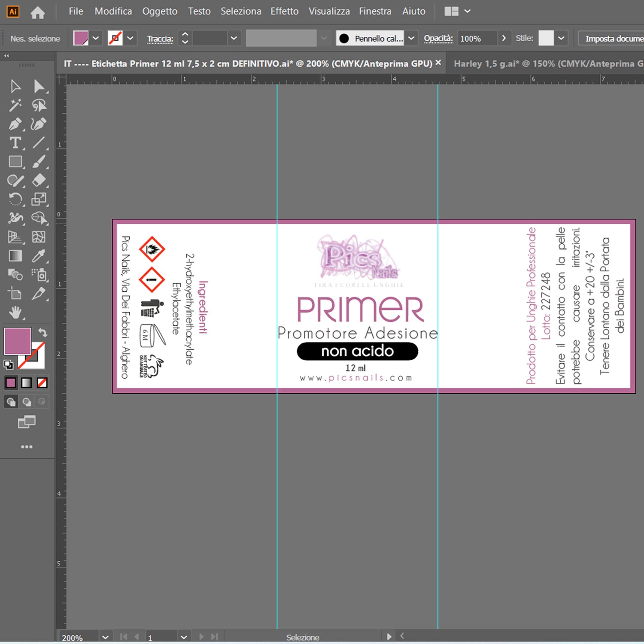The height and width of the screenshot is (644, 644).
Task: Enable Draw Inside mode
Action: coord(42,402)
